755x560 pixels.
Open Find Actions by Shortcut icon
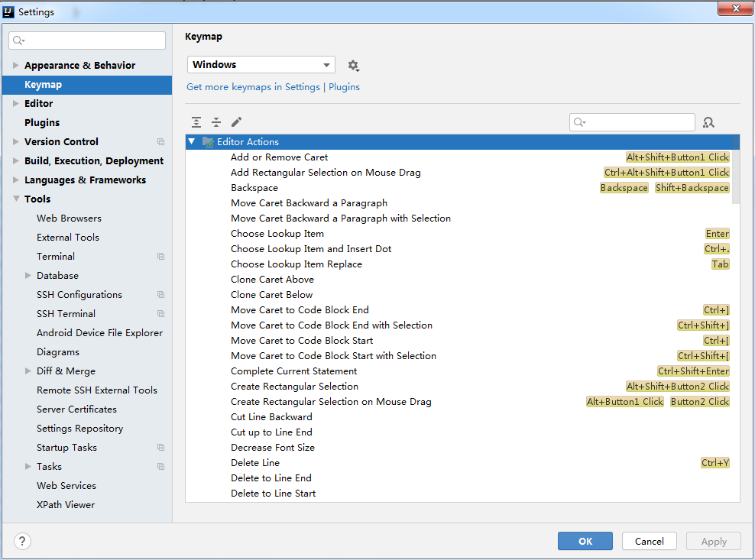[x=709, y=122]
